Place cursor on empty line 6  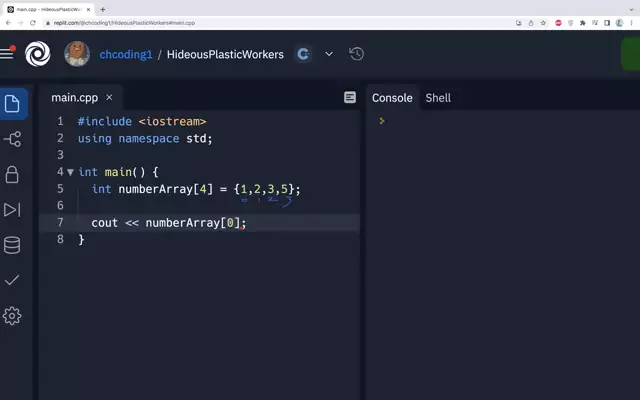220,206
